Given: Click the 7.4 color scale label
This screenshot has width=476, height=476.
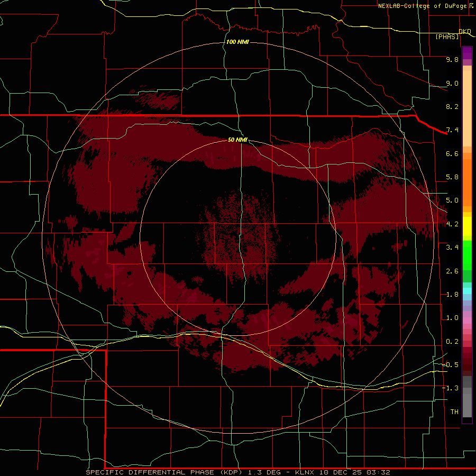Looking at the screenshot, I should [x=452, y=130].
